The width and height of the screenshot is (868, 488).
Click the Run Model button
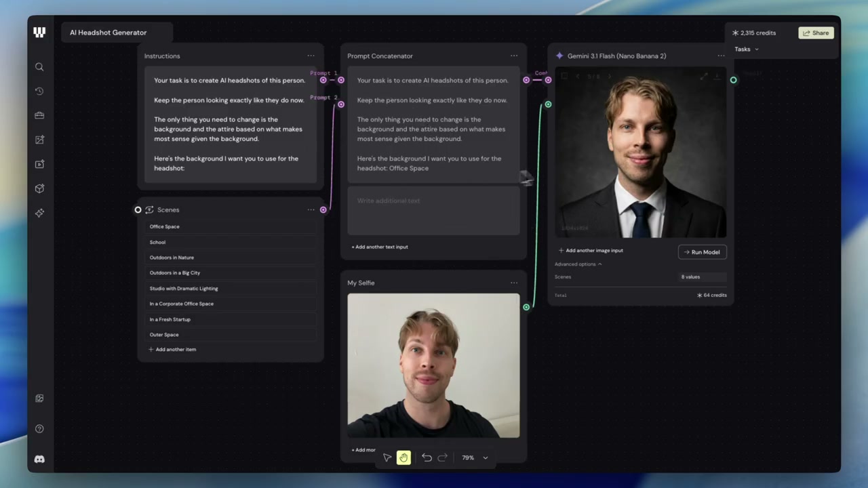(x=702, y=252)
